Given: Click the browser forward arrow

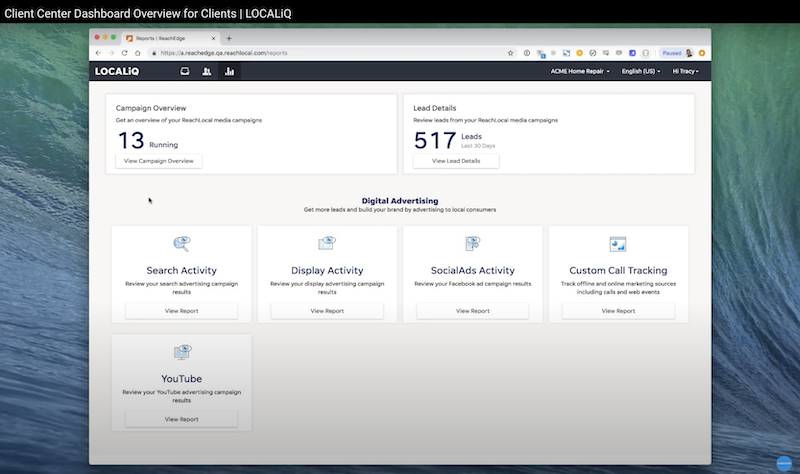Looking at the screenshot, I should (111, 53).
